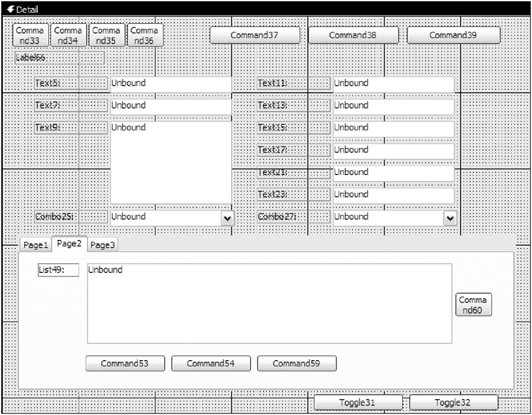Image resolution: width=532 pixels, height=415 pixels.
Task: Select the List49 unbound list box
Action: click(269, 303)
